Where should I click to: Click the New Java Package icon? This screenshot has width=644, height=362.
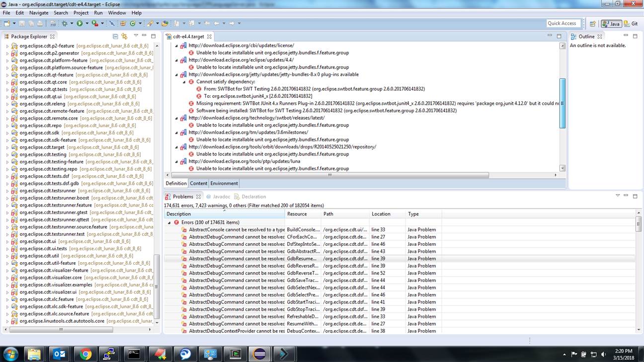[123, 23]
